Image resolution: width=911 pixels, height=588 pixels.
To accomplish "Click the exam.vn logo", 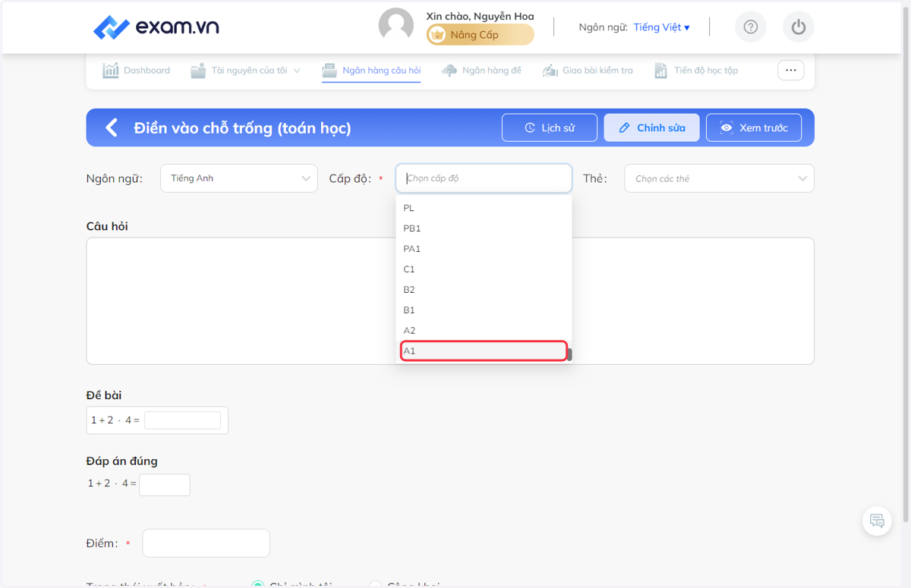I will coord(156,27).
